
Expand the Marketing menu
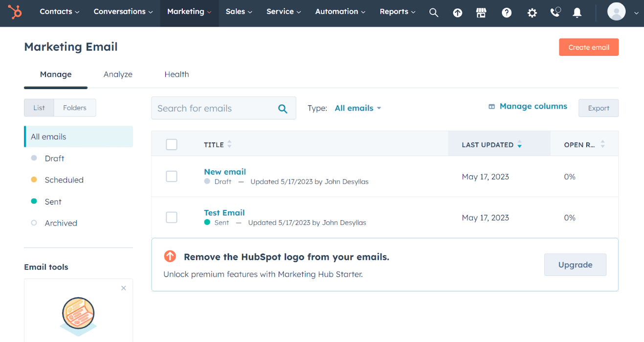tap(189, 11)
